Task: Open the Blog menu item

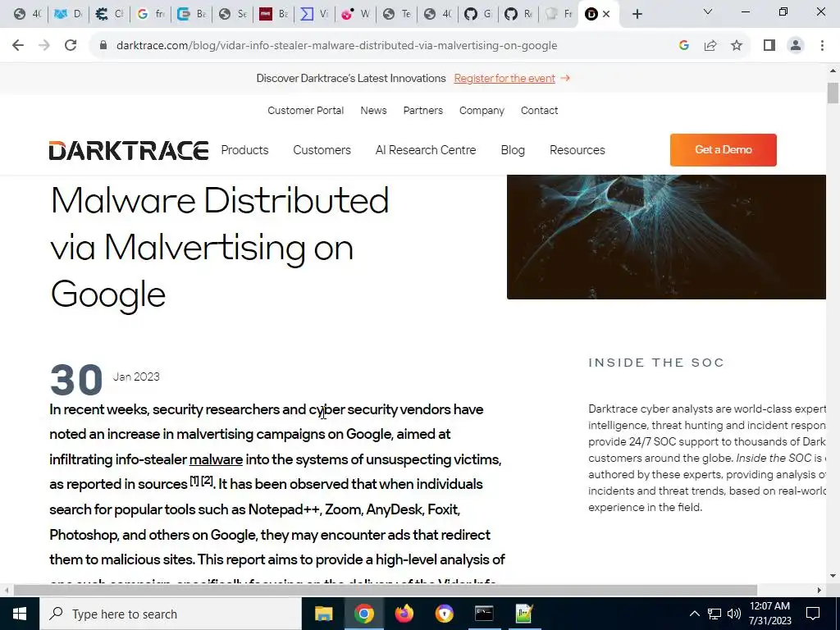Action: 513,150
